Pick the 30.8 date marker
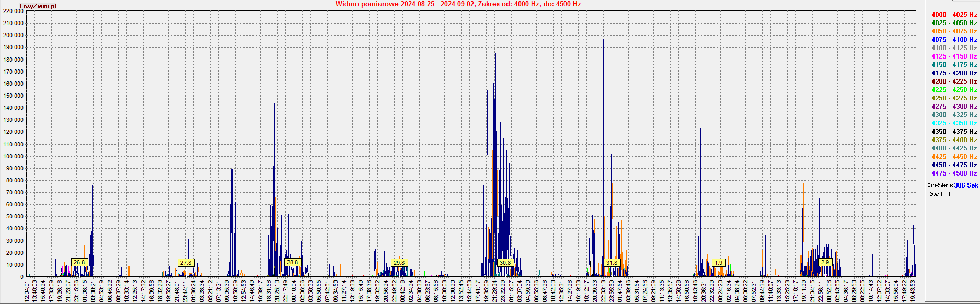 pyautogui.click(x=505, y=263)
